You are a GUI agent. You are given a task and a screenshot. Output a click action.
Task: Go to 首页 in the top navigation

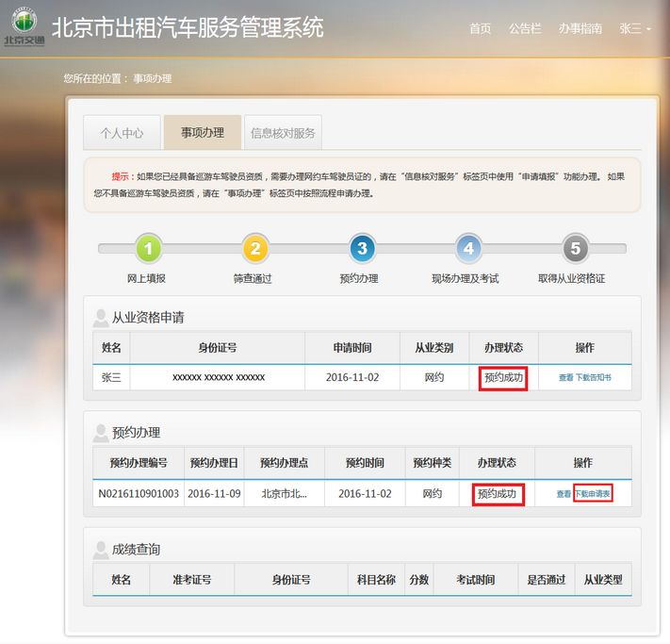[x=480, y=28]
